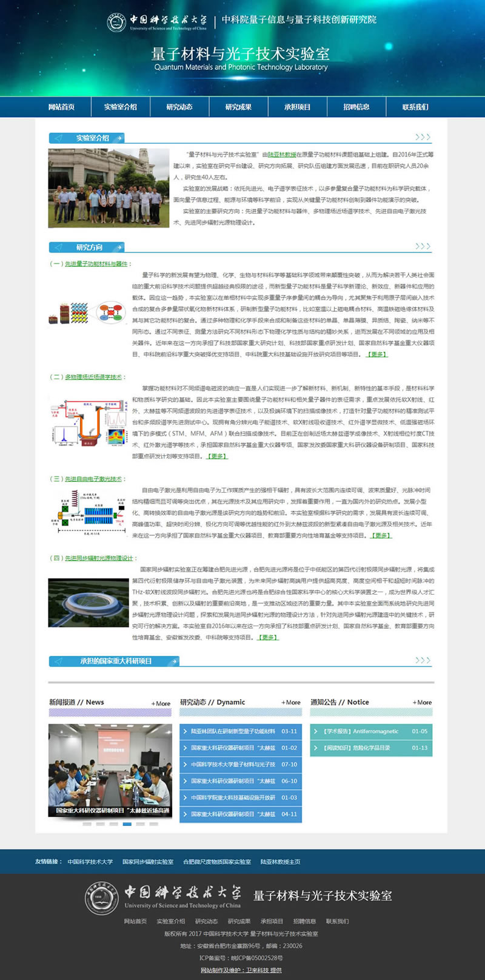Select the first news carousel indicator dot
This screenshot has height=980, width=485.
coord(87,824)
